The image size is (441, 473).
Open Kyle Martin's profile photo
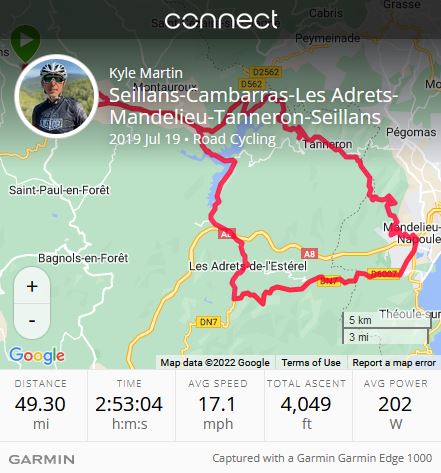(56, 96)
